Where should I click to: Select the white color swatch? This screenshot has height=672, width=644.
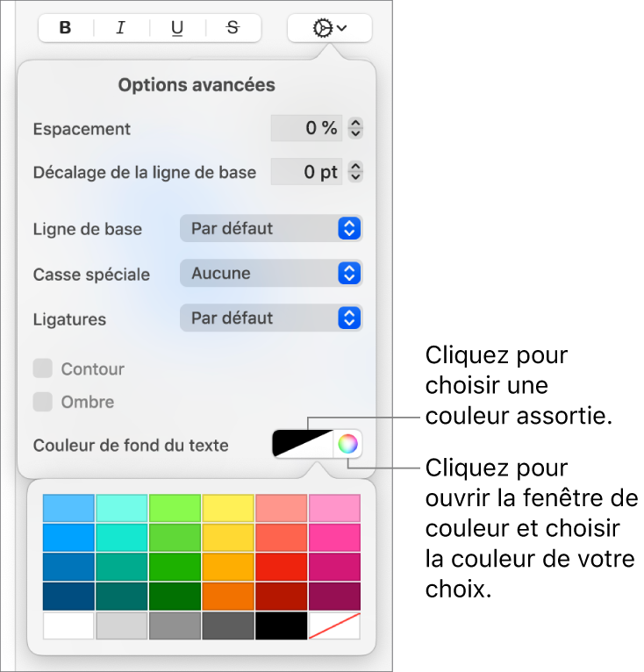coord(68,626)
